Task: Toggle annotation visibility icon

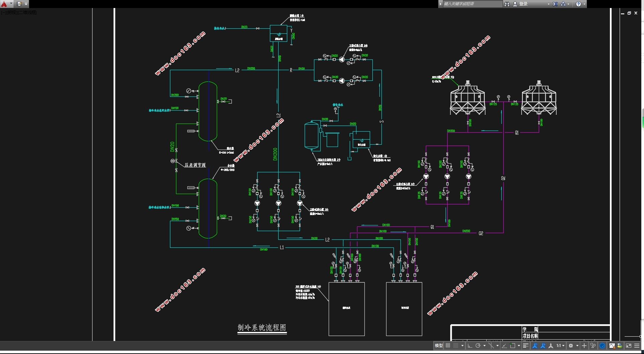Action: [x=535, y=346]
